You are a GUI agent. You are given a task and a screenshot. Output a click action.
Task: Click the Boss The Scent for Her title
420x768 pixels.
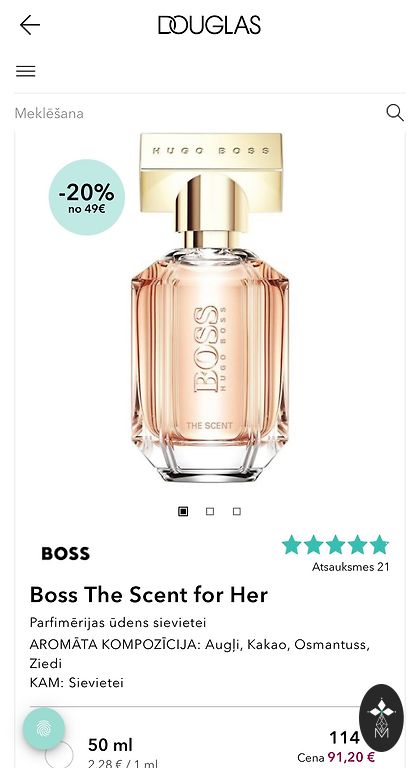(148, 595)
